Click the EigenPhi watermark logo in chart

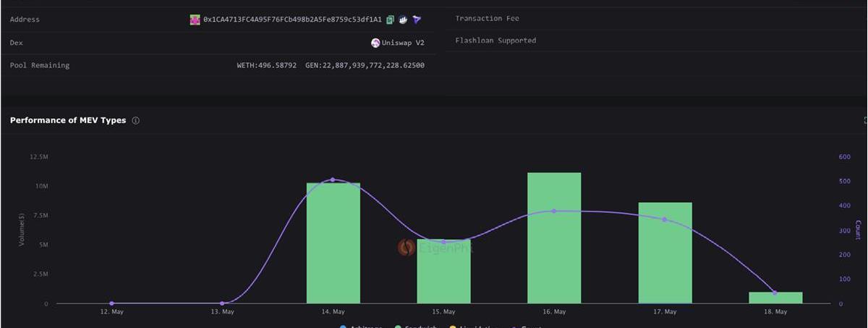407,248
